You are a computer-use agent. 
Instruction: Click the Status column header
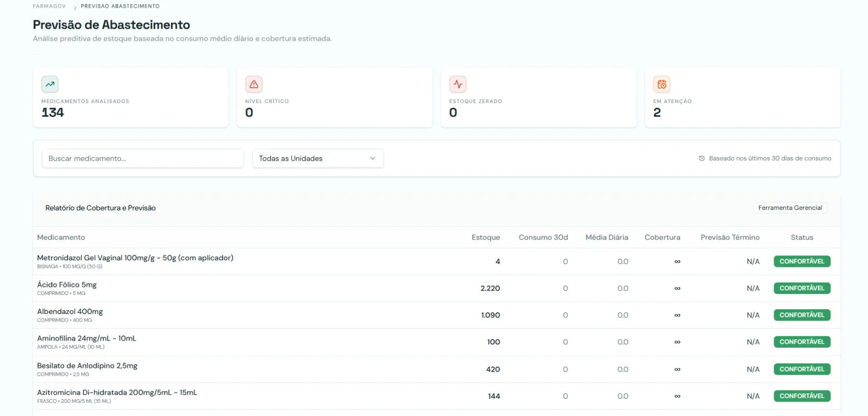802,238
